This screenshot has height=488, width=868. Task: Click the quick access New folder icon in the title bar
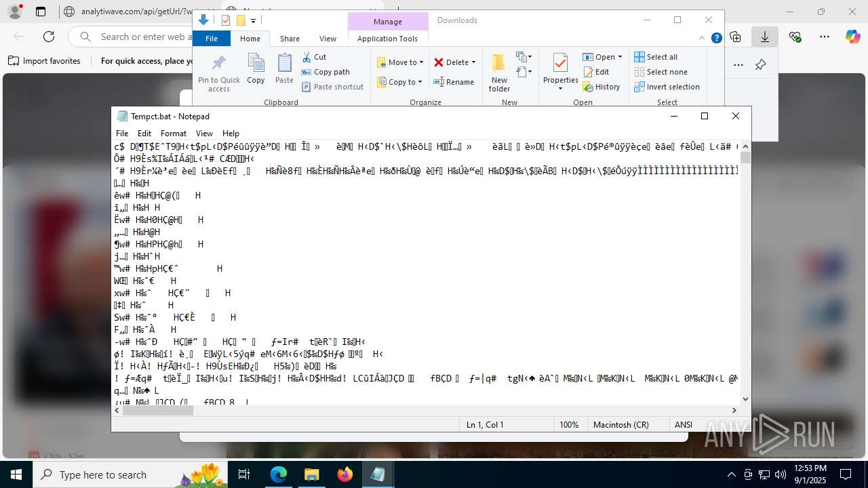click(x=240, y=20)
